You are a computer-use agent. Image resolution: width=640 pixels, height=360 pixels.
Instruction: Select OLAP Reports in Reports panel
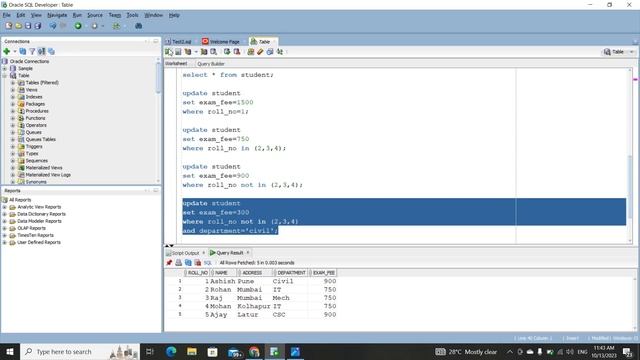(31, 228)
